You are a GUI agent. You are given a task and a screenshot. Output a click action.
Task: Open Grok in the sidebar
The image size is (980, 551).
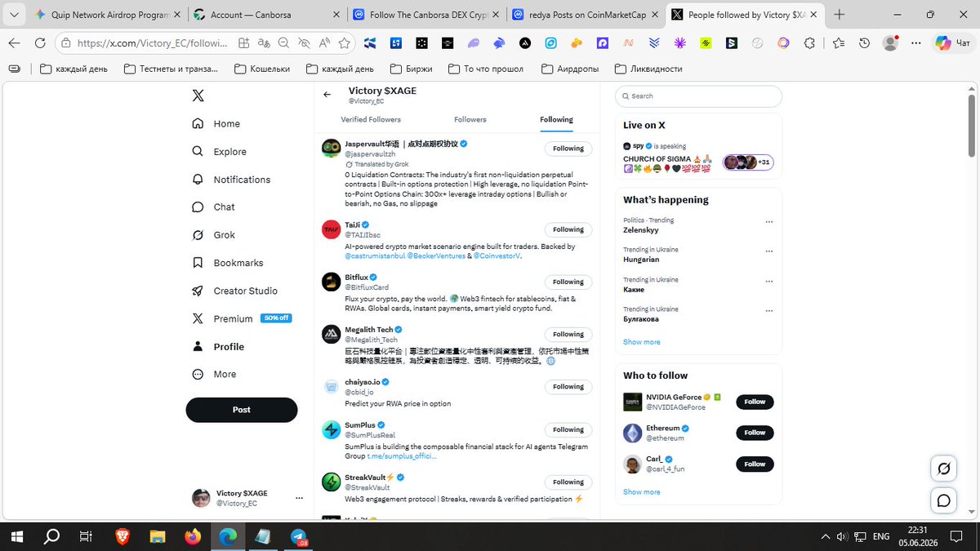213,235
